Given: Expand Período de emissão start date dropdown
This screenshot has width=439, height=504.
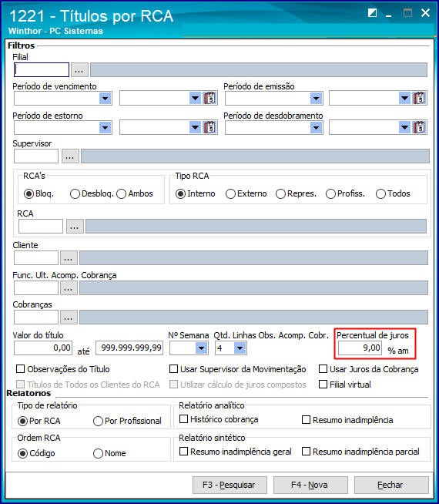Looking at the screenshot, I should pos(316,99).
